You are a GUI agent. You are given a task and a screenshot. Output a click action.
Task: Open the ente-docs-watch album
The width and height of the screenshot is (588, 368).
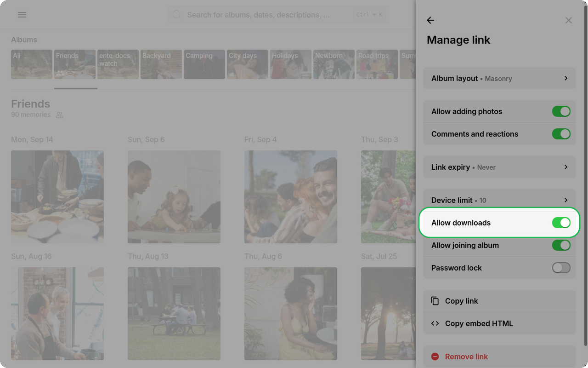tap(118, 64)
